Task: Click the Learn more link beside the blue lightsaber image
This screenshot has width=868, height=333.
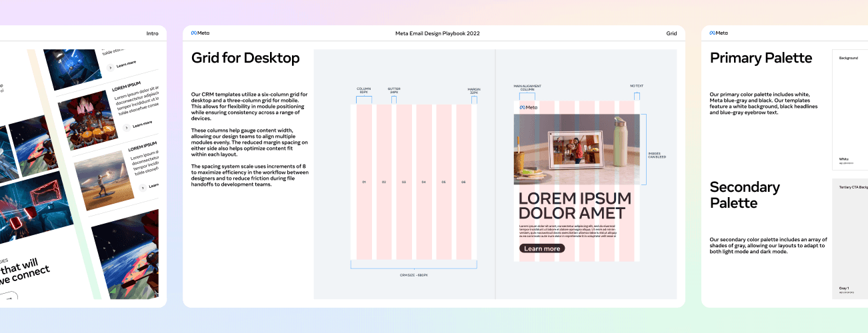Action: (x=121, y=64)
